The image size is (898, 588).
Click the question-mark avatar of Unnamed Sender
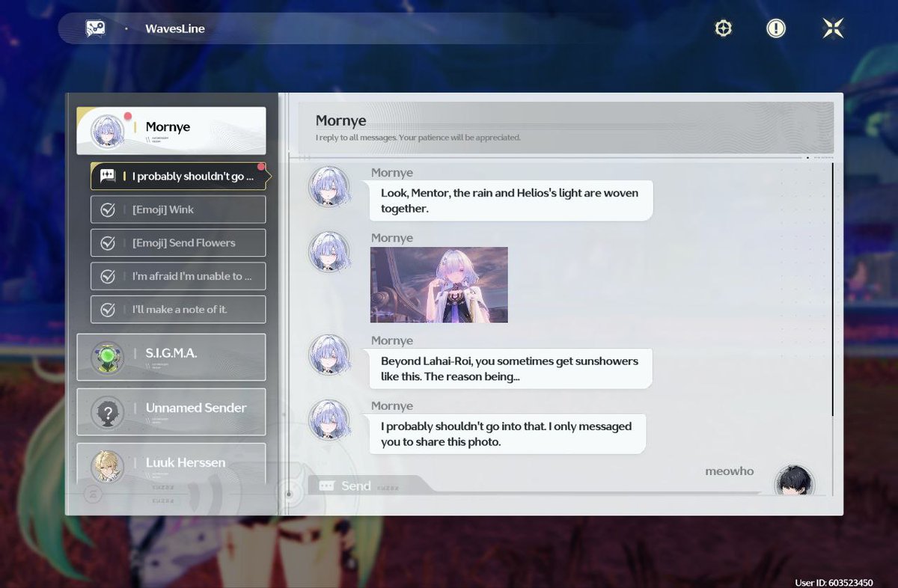[108, 412]
